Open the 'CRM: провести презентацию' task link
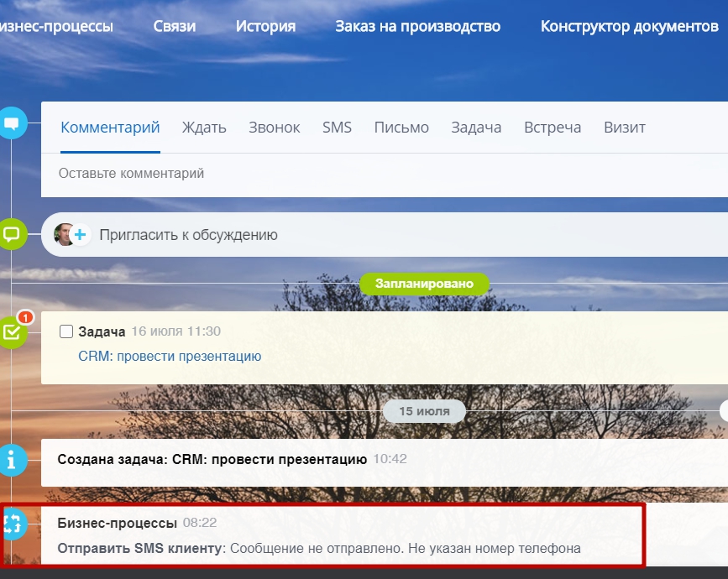Image resolution: width=728 pixels, height=579 pixels. [x=170, y=356]
